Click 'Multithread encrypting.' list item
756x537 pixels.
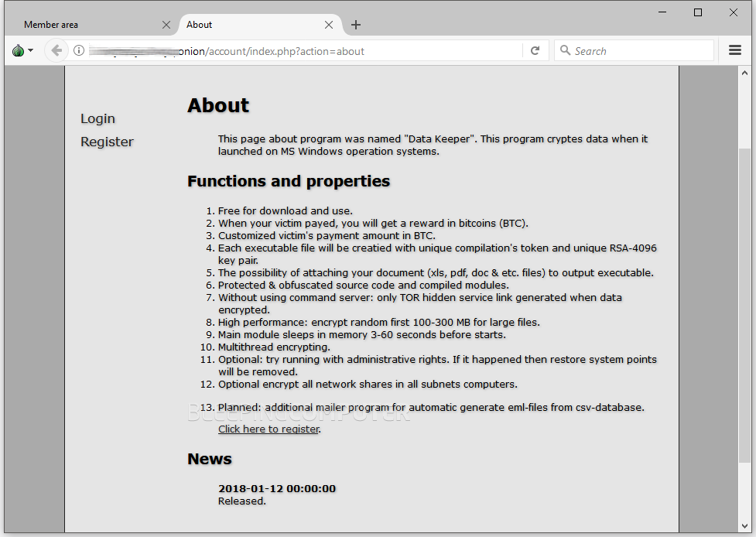[x=275, y=347]
